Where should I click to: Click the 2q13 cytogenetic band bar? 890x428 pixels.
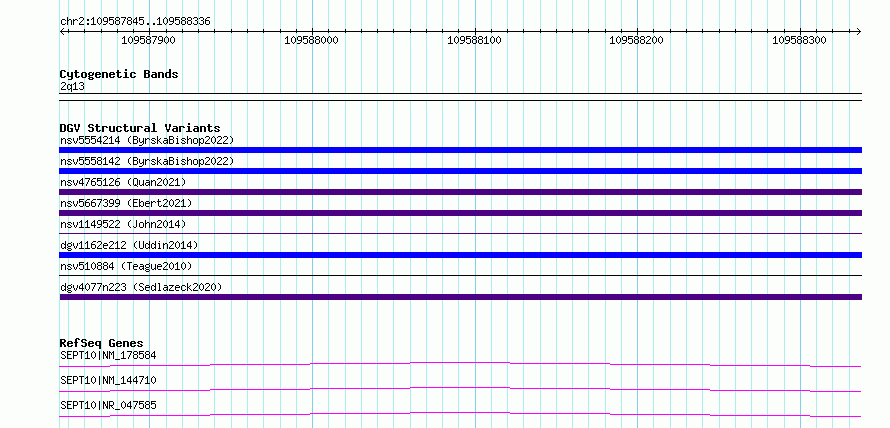coord(460,96)
